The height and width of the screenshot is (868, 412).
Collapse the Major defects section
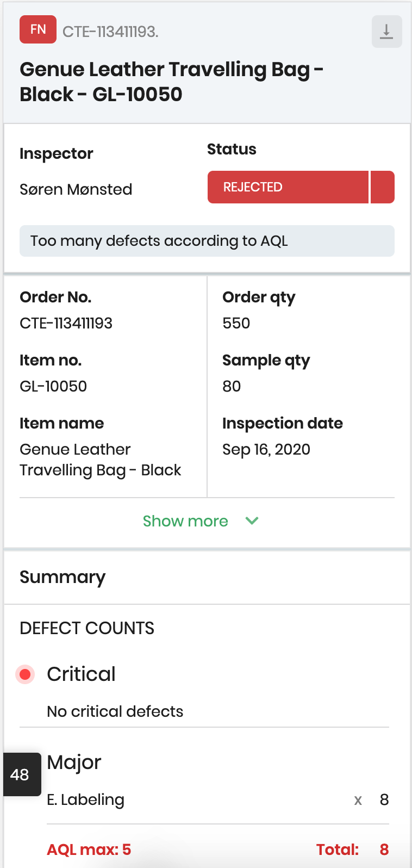73,762
